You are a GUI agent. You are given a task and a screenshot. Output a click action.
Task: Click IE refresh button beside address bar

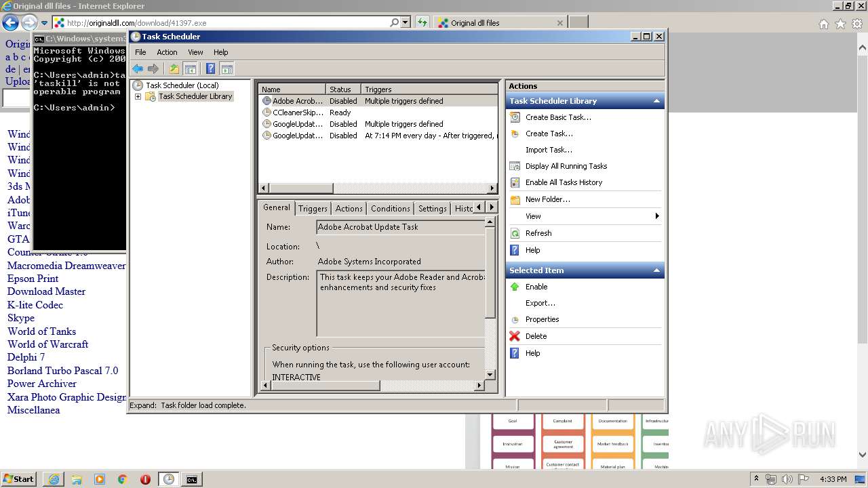pyautogui.click(x=422, y=22)
